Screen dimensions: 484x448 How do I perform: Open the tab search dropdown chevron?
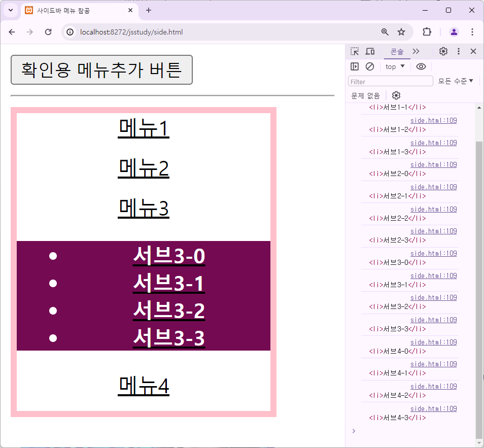coord(11,10)
